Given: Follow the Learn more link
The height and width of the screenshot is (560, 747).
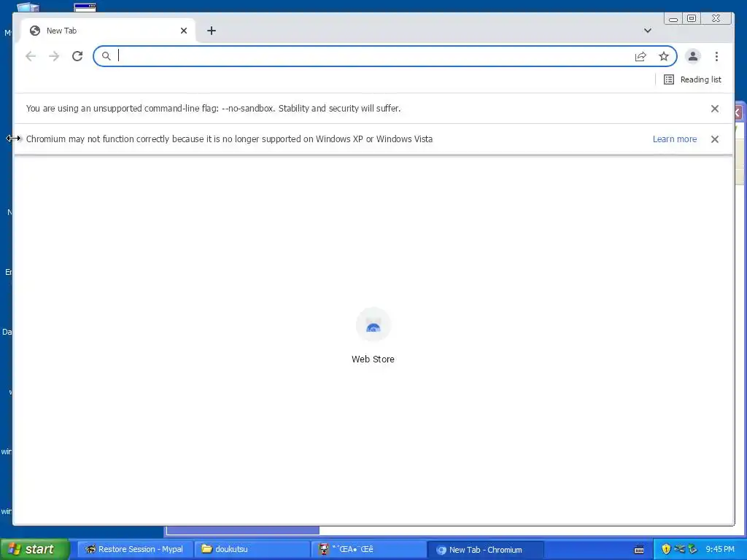Looking at the screenshot, I should (675, 139).
